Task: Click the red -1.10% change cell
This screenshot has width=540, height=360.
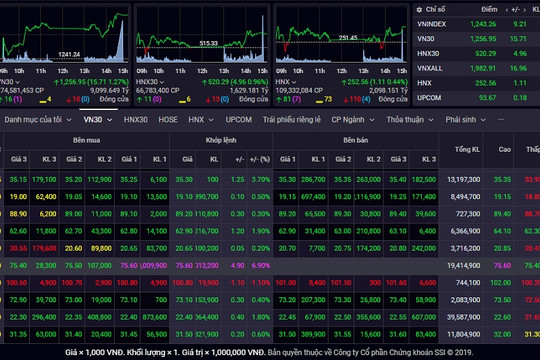Action: pos(260,283)
